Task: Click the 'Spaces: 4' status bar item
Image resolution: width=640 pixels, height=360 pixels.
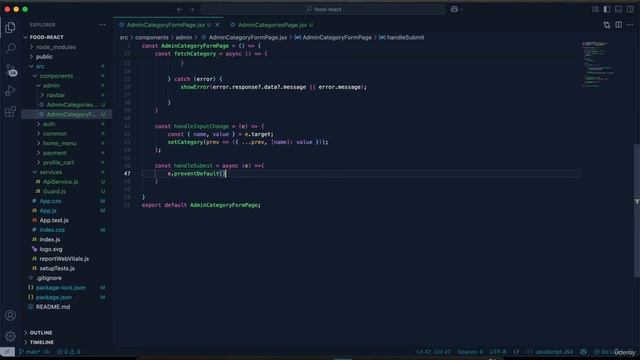Action: click(x=470, y=351)
